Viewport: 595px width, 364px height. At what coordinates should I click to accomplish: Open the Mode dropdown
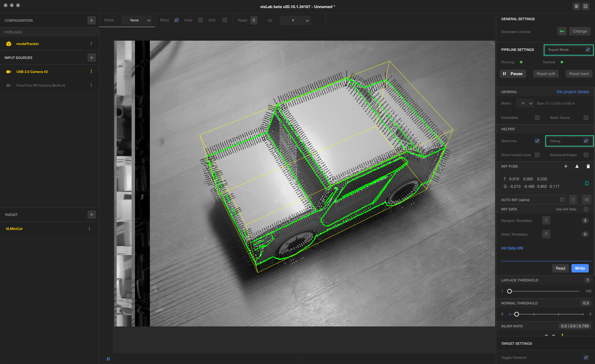coord(137,20)
